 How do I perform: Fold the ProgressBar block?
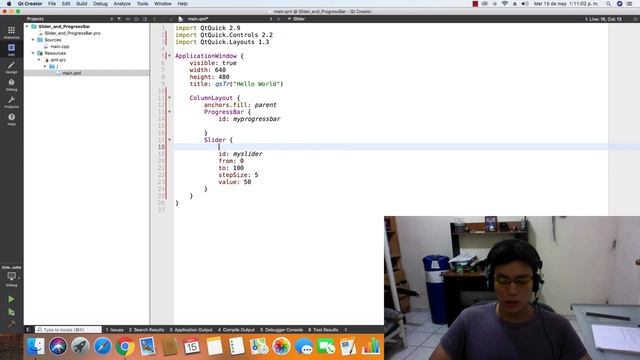170,112
